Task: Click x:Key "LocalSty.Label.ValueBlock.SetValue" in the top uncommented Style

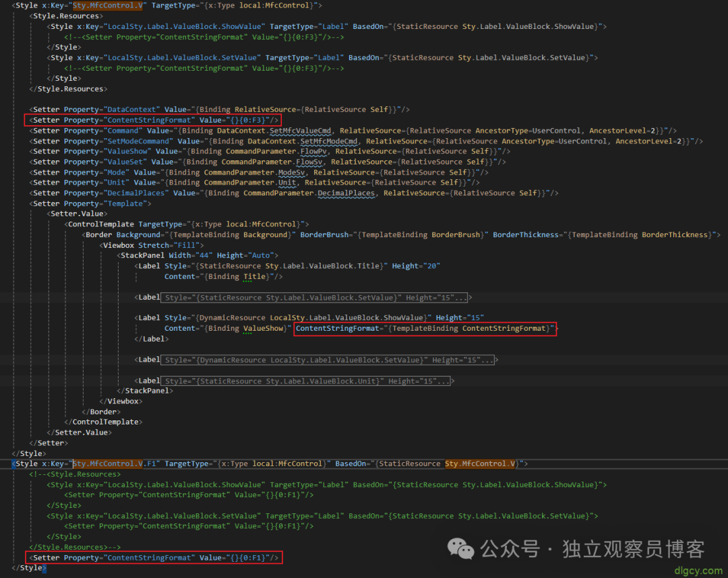Action: pos(182,57)
